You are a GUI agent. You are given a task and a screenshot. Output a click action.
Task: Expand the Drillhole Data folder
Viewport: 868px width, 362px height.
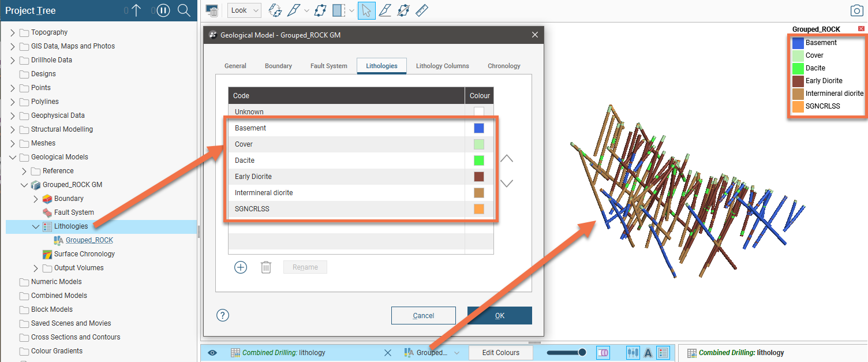coord(13,60)
